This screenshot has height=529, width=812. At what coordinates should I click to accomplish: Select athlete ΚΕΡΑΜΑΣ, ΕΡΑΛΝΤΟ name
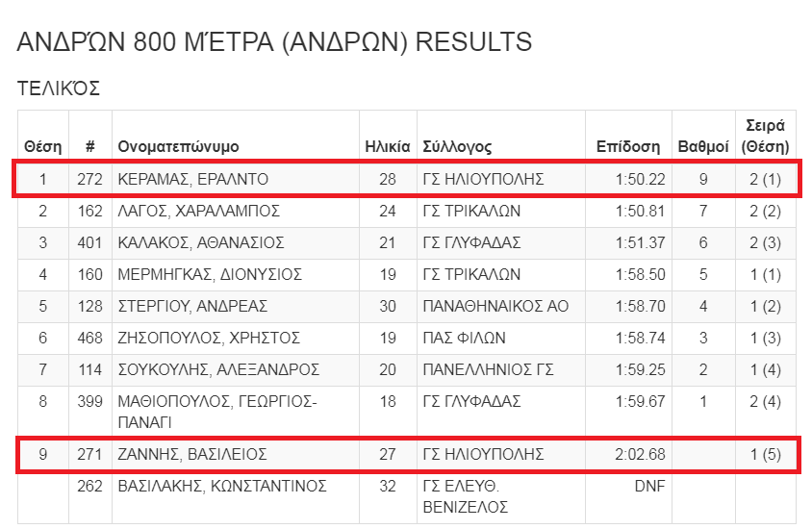192,179
